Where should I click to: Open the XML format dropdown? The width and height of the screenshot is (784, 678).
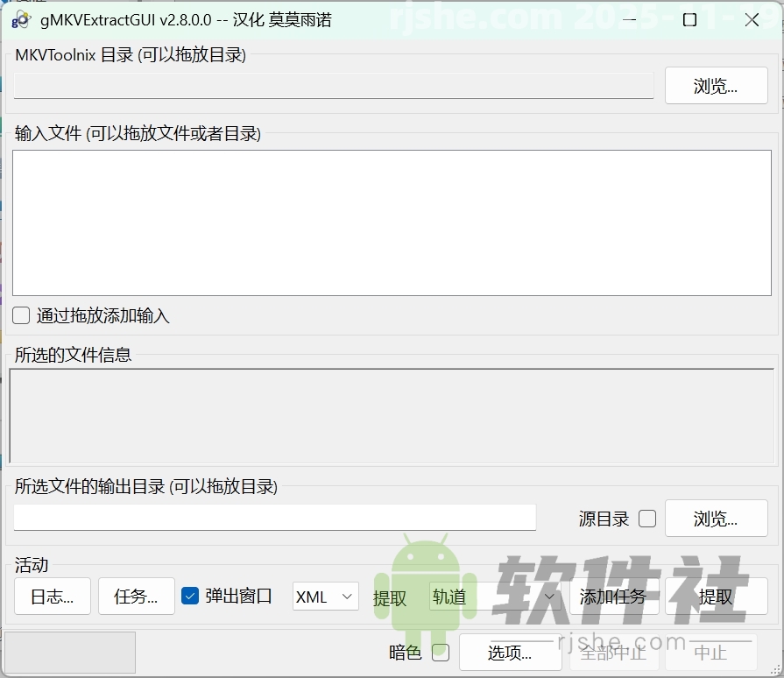[325, 597]
